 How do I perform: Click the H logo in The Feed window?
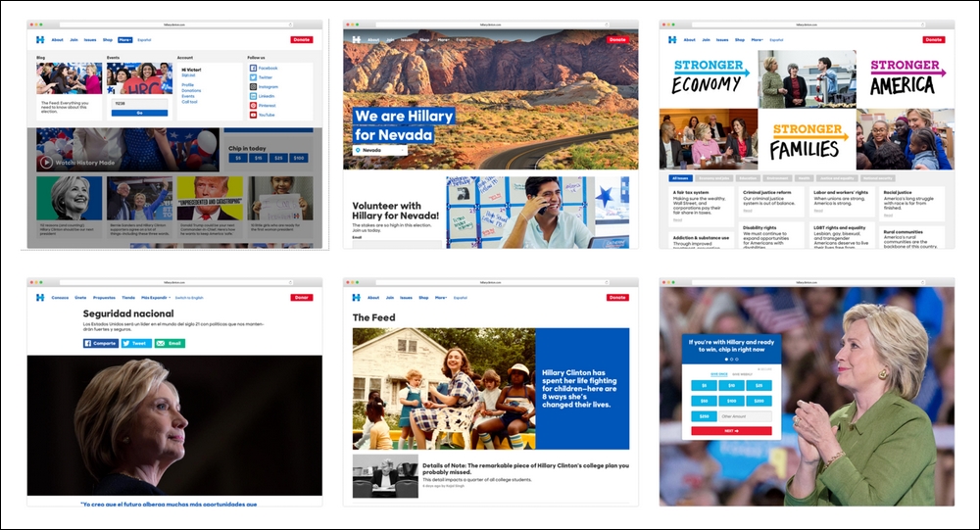point(357,298)
